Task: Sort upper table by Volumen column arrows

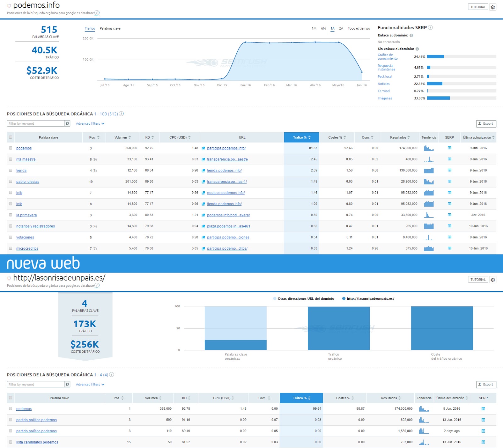Action: click(x=130, y=137)
